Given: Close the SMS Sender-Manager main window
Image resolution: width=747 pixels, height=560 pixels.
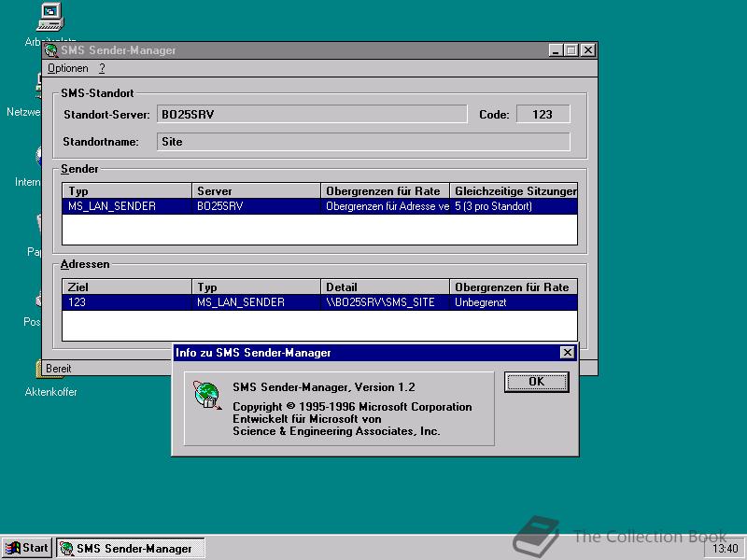Looking at the screenshot, I should [588, 50].
